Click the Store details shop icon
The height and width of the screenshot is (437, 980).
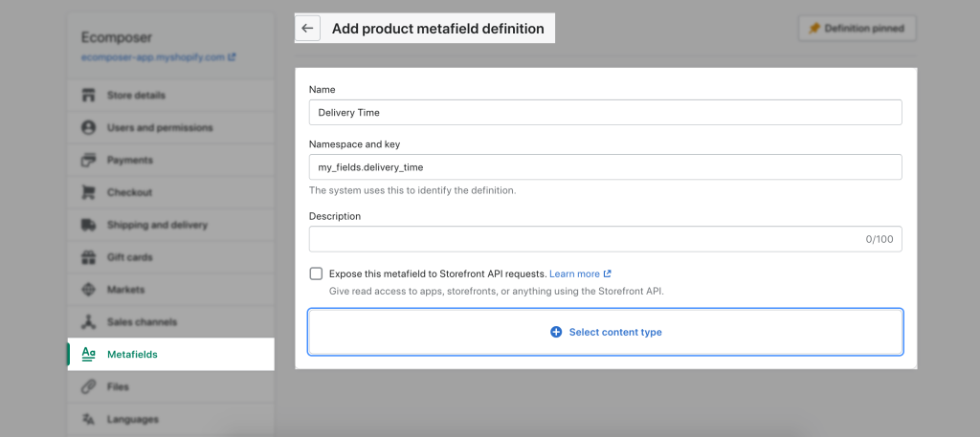pyautogui.click(x=88, y=96)
